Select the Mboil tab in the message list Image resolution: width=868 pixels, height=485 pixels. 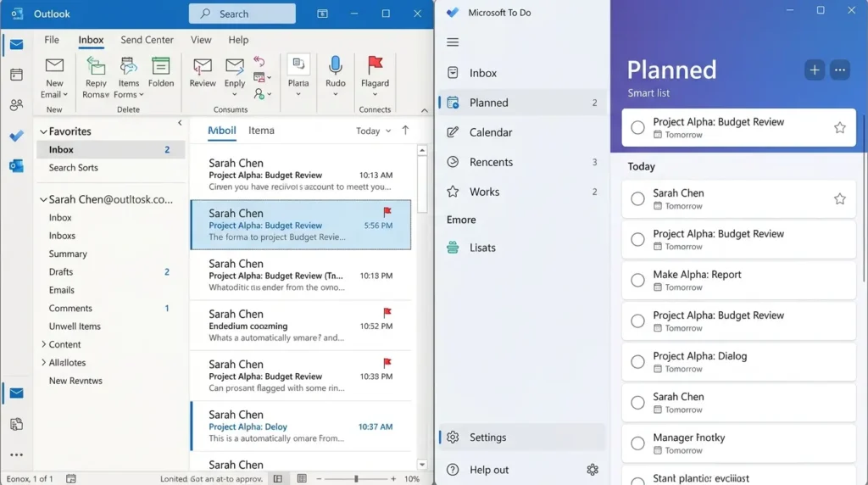pyautogui.click(x=222, y=131)
